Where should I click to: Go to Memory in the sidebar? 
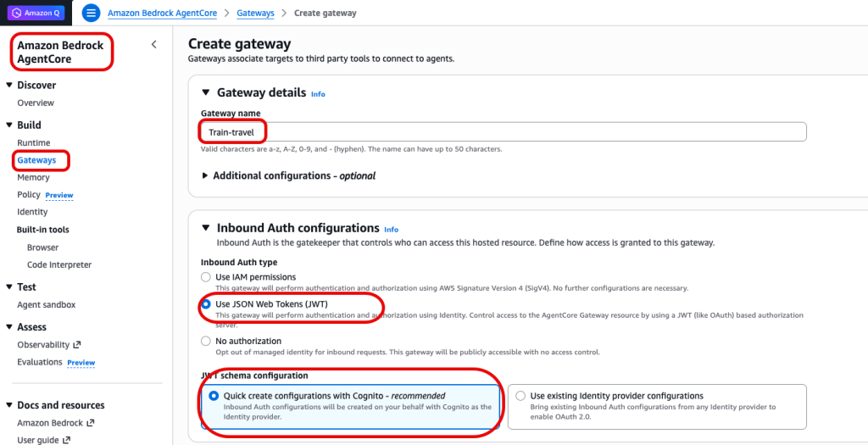pos(33,178)
